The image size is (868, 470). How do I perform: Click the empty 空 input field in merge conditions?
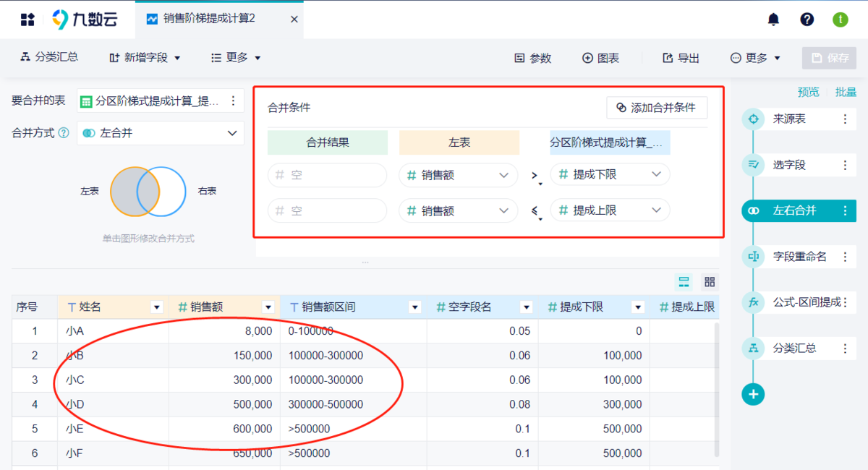(329, 174)
